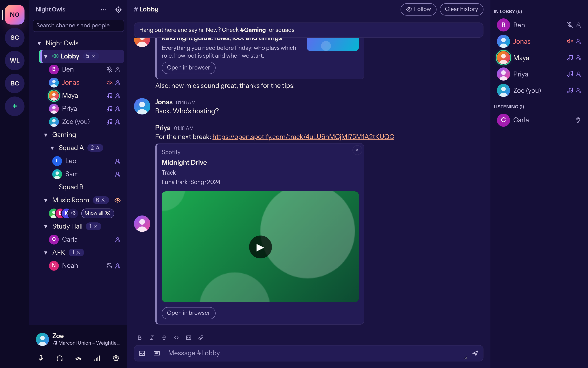588x368 pixels.
Task: Collapse the Gaming category
Action: click(x=46, y=135)
